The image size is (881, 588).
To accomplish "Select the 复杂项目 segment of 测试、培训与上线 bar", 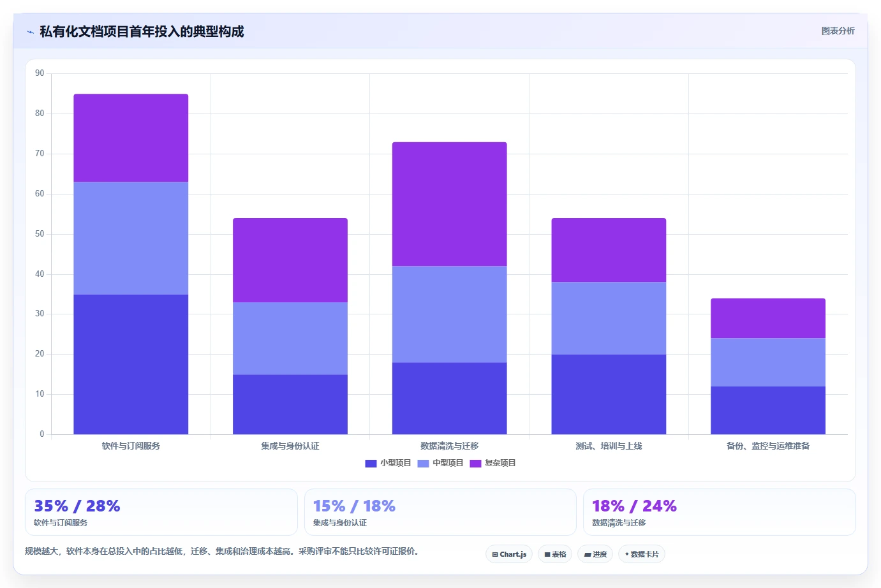I will click(x=609, y=250).
